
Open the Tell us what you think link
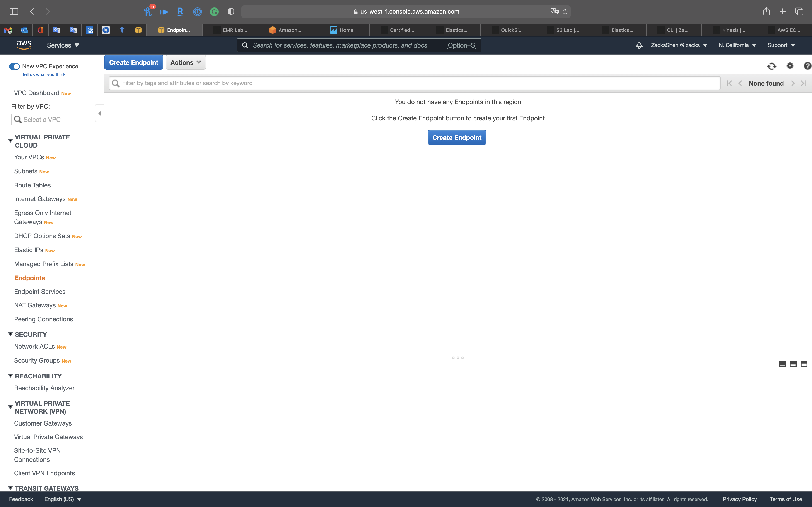point(44,74)
